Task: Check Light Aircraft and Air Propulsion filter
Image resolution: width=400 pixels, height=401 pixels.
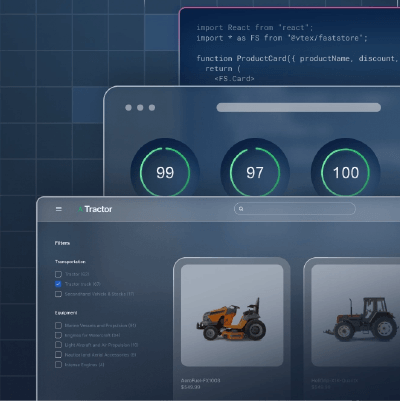Action: click(x=58, y=345)
